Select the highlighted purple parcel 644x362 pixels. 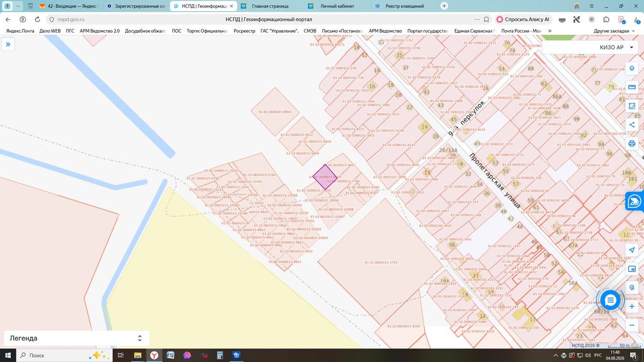pos(324,176)
